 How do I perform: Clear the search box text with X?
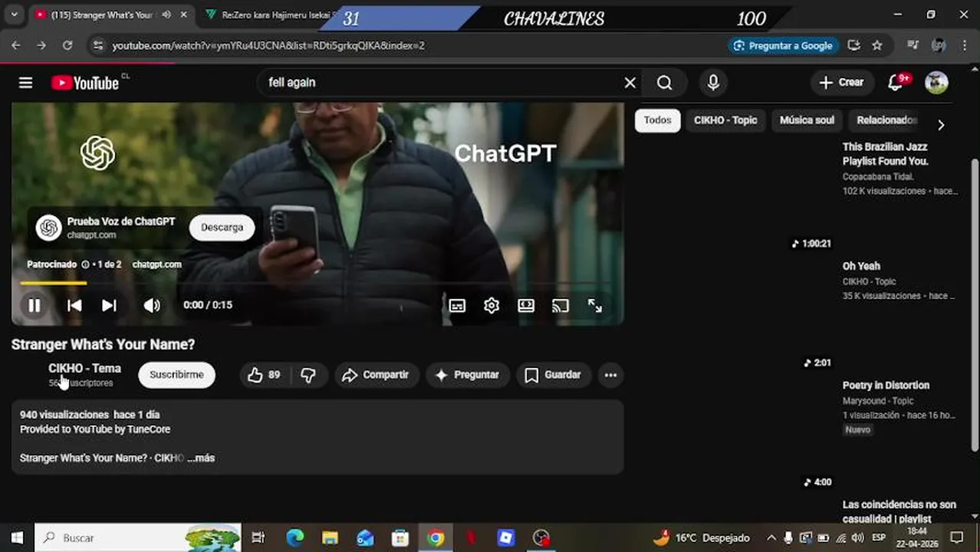click(x=630, y=83)
